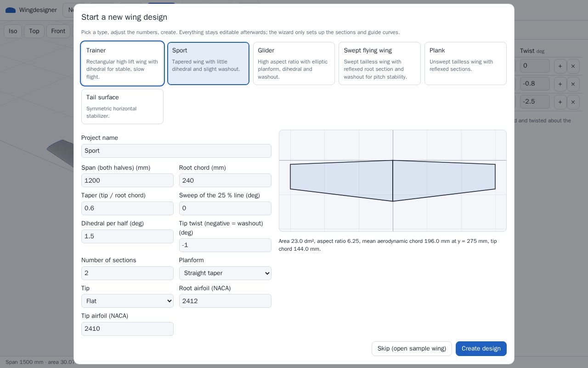Screen dimensions: 588x368
Task: Choose the Glider wing type card
Action: coord(294,63)
